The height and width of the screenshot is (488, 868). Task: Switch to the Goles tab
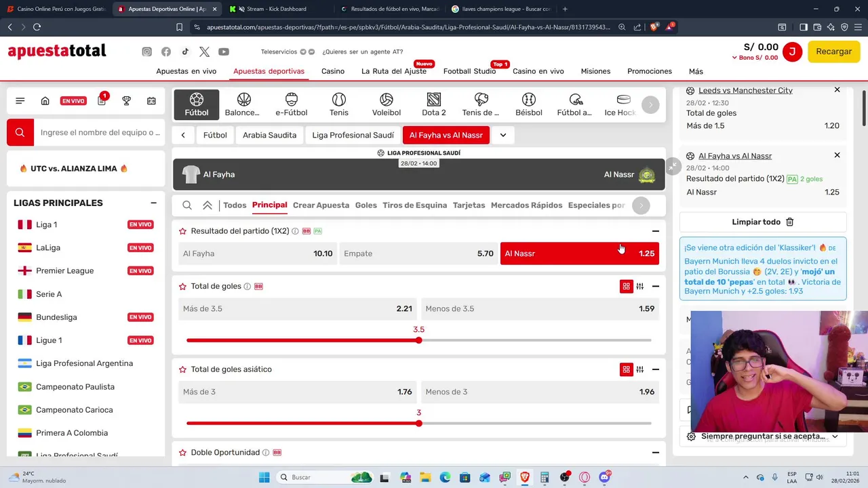(366, 205)
